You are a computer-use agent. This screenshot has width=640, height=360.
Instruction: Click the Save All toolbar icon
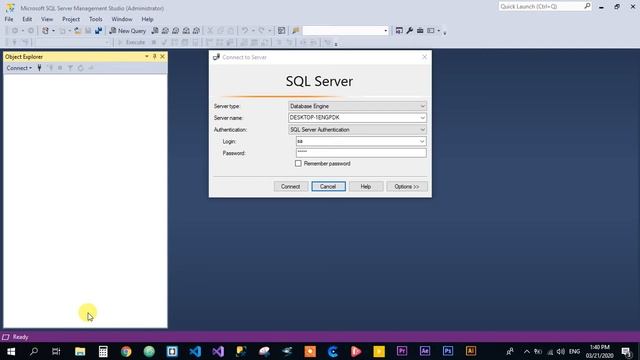click(98, 31)
